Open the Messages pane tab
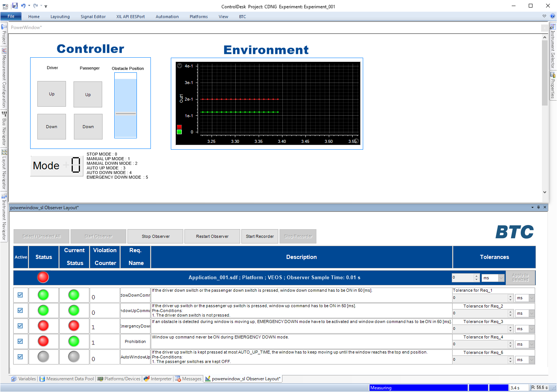 188,379
